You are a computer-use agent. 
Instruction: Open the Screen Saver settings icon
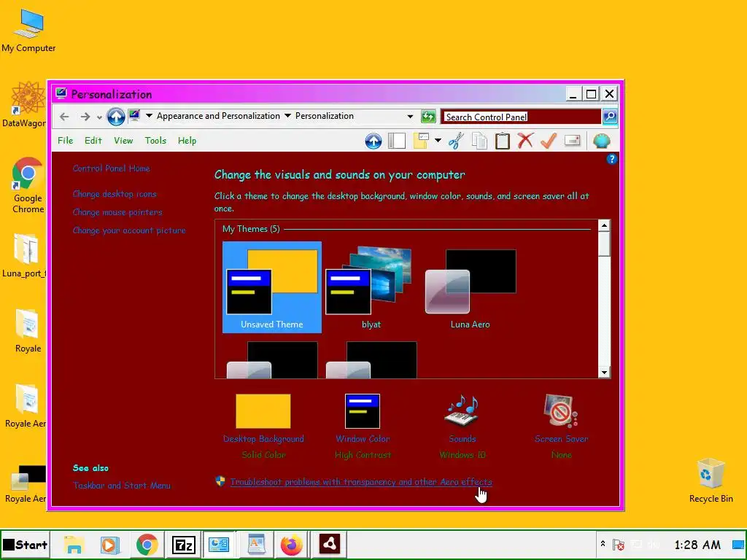pyautogui.click(x=561, y=411)
